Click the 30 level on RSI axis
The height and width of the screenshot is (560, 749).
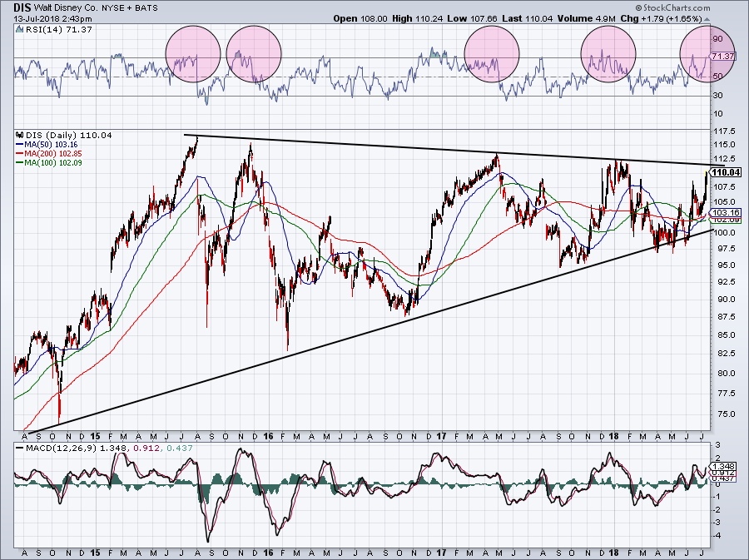coord(718,96)
